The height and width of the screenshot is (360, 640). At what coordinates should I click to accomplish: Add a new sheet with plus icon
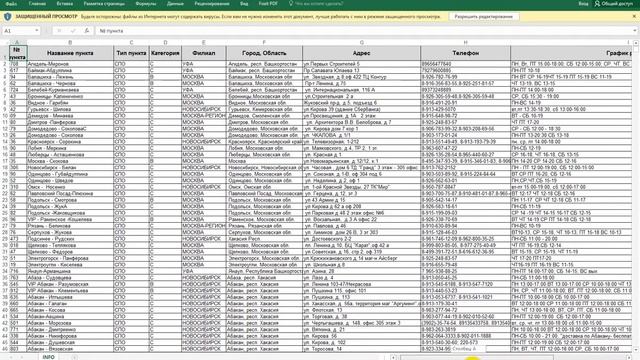point(74,357)
